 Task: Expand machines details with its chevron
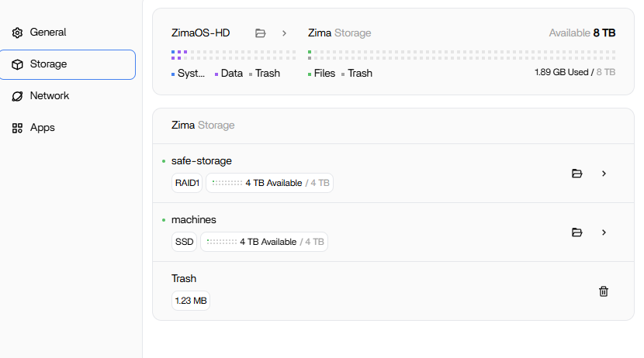pyautogui.click(x=604, y=232)
